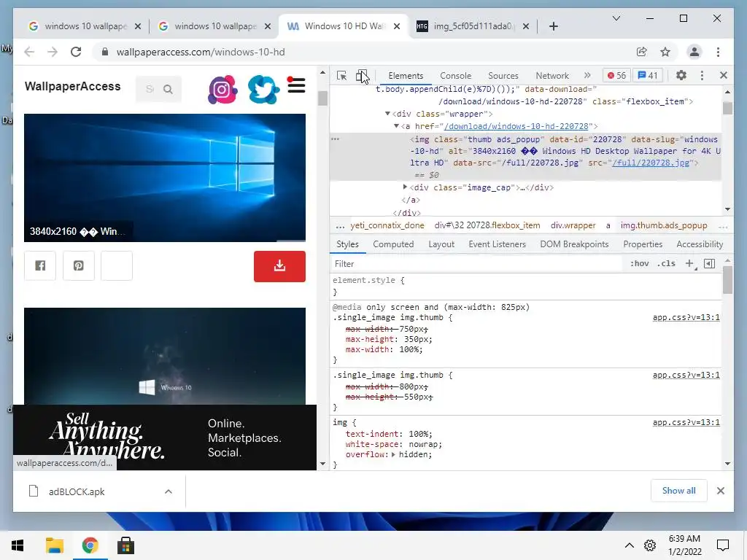Screen dimensions: 747x560
Task: Open the Event Listeners tab
Action: click(497, 244)
